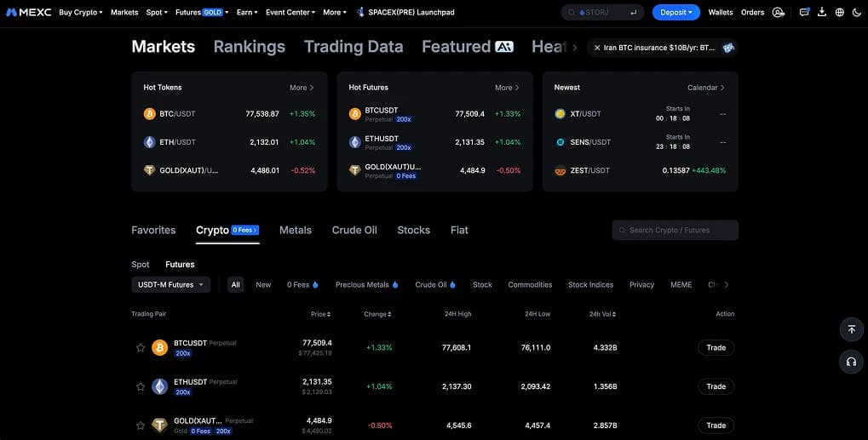868x440 pixels.
Task: Filter by the 0 Fees category
Action: [x=302, y=284]
